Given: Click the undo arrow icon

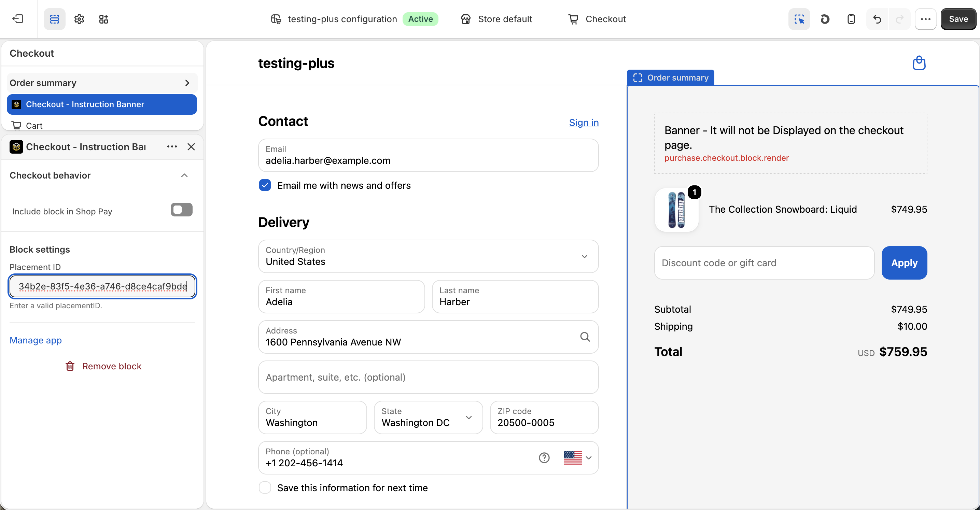Looking at the screenshot, I should (x=877, y=19).
